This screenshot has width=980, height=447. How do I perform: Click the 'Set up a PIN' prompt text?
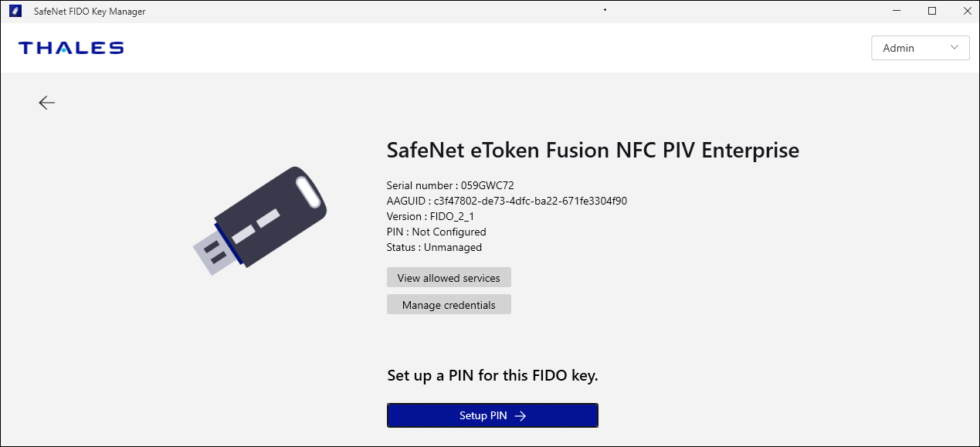tap(493, 376)
